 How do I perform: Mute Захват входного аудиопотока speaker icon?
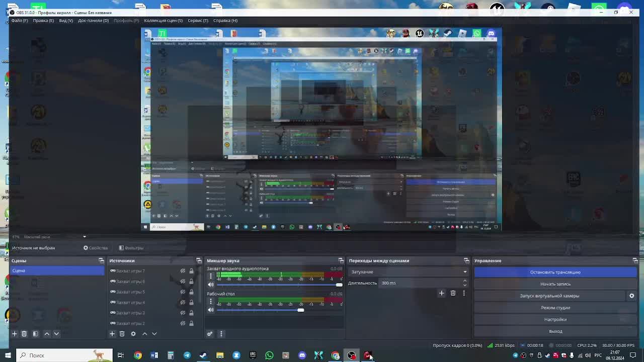tap(211, 285)
